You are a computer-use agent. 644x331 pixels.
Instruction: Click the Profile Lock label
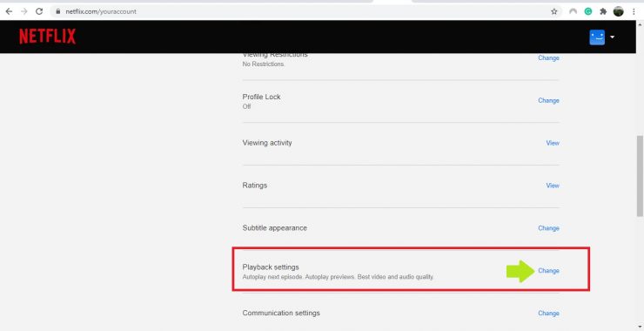[x=261, y=97]
